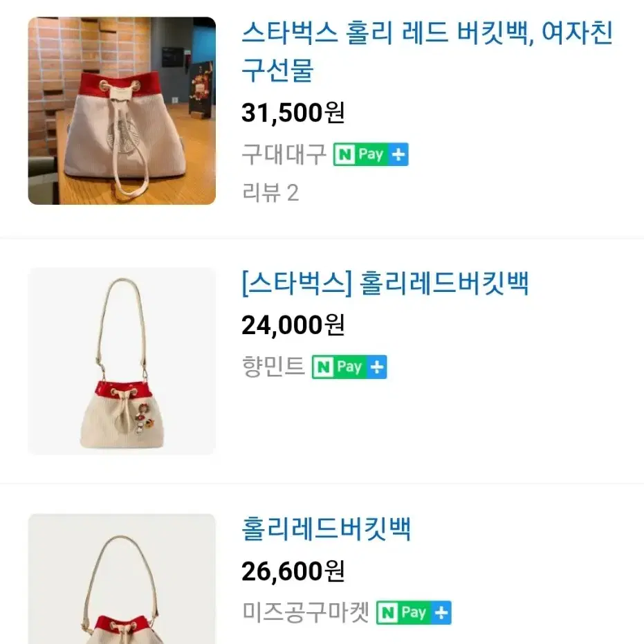
Task: Click the 24,000원 price
Action: 293,325
